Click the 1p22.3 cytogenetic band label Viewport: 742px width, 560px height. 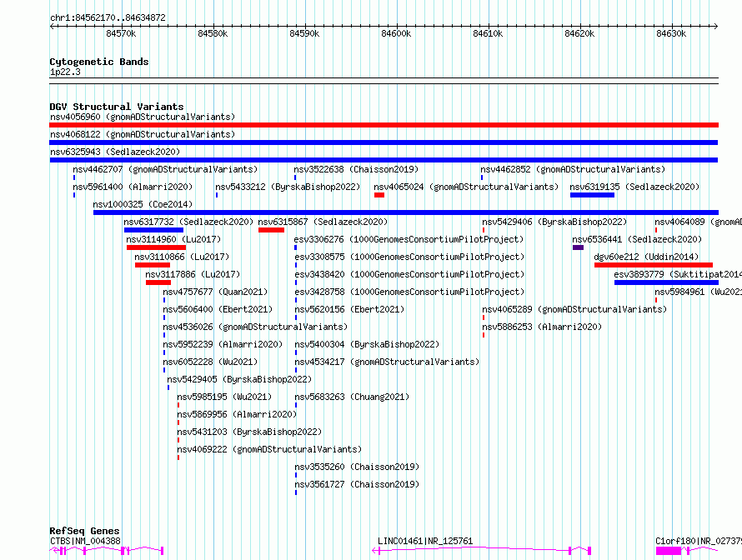pyautogui.click(x=65, y=72)
